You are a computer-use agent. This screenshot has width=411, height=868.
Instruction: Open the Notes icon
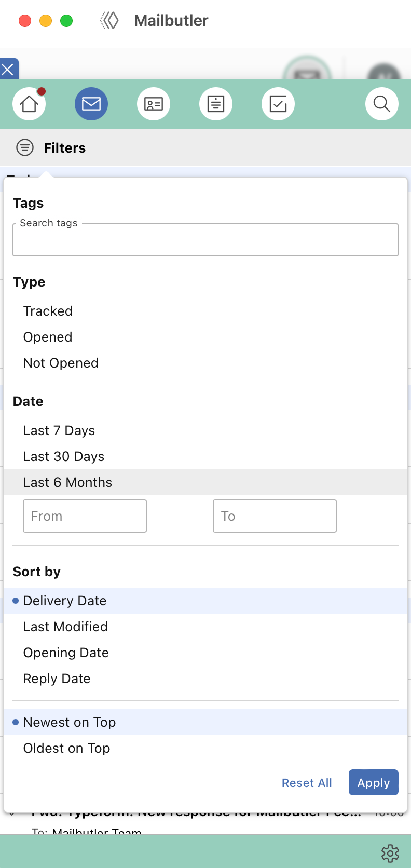[x=216, y=104]
